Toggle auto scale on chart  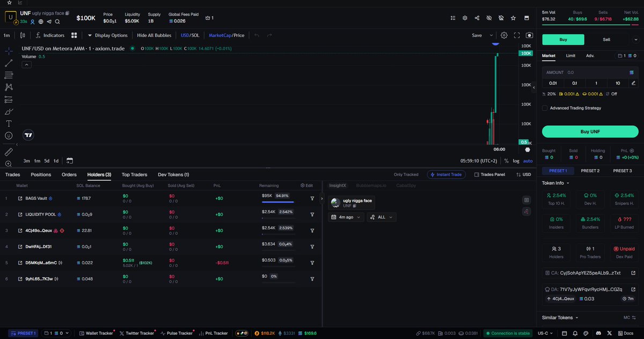(x=528, y=161)
